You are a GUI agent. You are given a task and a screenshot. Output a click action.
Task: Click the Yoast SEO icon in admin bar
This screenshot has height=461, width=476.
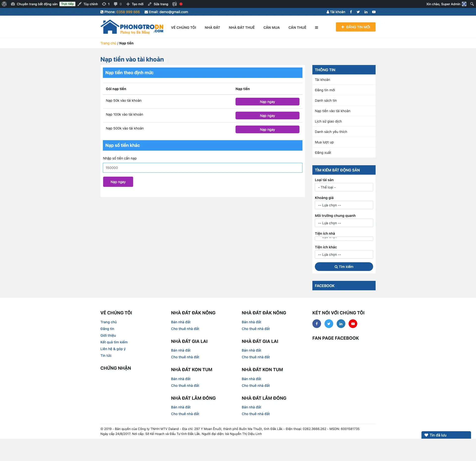(175, 4)
